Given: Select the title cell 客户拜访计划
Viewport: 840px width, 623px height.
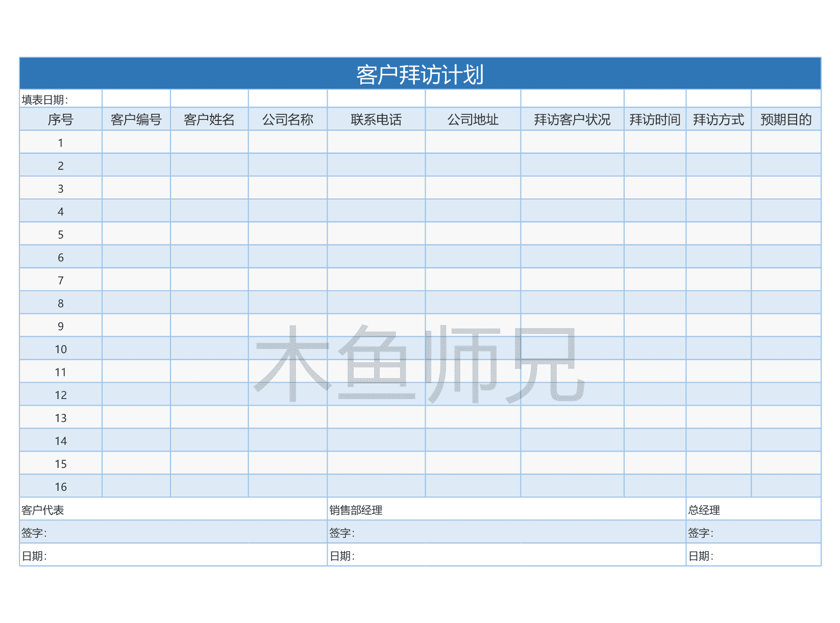Looking at the screenshot, I should (420, 73).
